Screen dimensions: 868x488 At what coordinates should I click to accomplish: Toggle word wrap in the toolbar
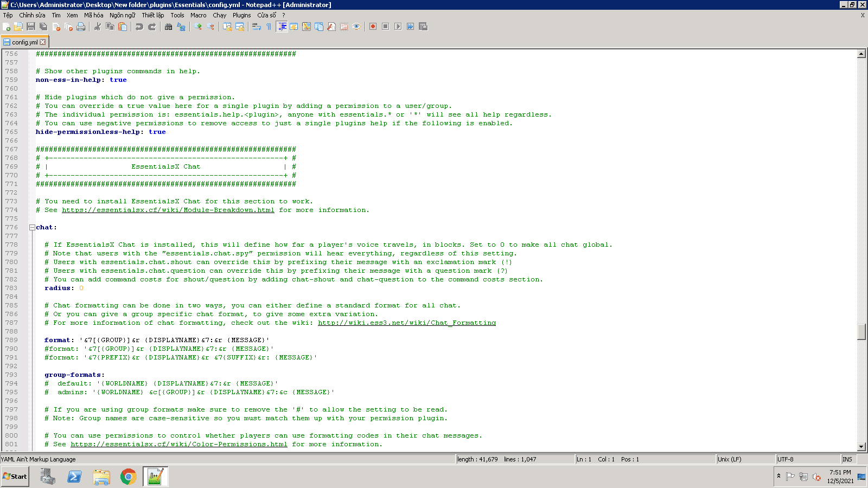pos(257,27)
